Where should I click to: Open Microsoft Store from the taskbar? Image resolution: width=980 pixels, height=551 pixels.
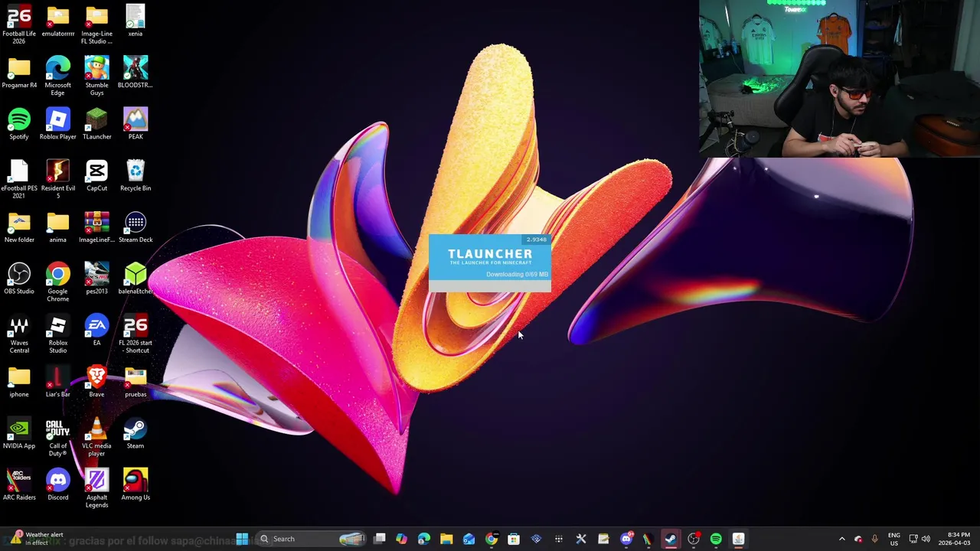[x=514, y=539]
